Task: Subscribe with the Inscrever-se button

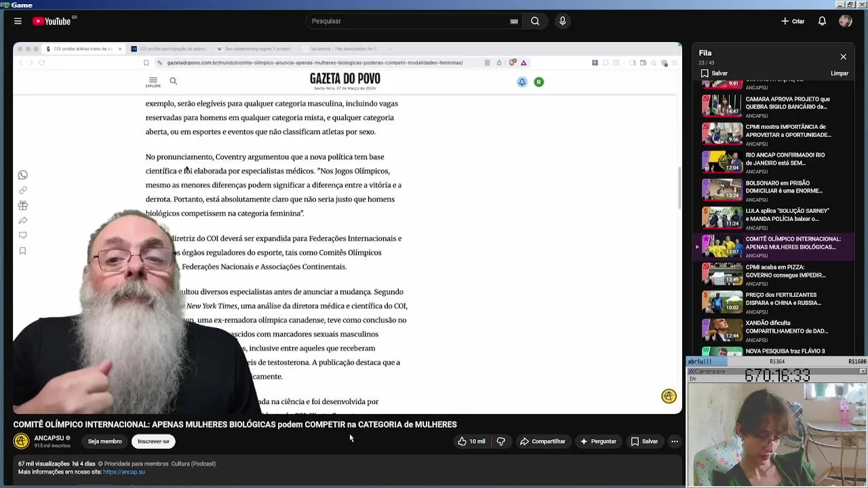Action: click(x=153, y=441)
